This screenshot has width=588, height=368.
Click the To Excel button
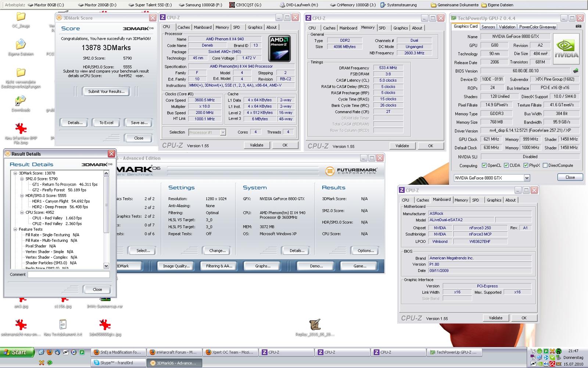coord(106,123)
